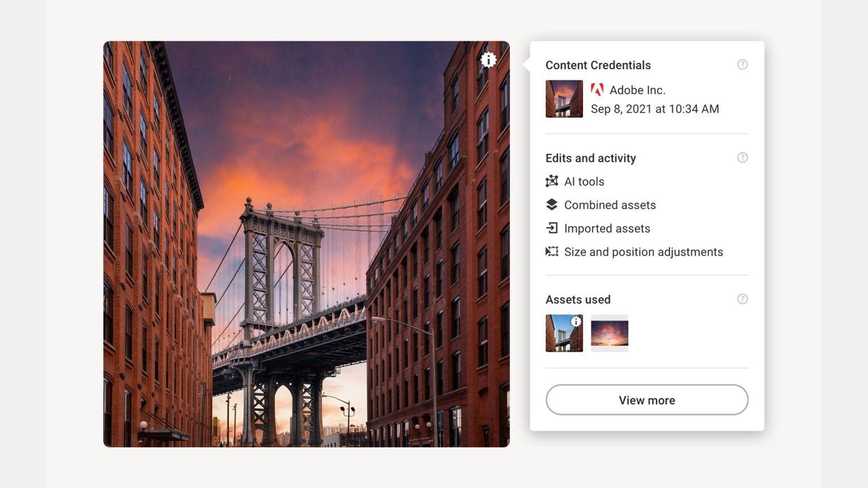Select the sunset sky asset thumbnail

pos(609,333)
